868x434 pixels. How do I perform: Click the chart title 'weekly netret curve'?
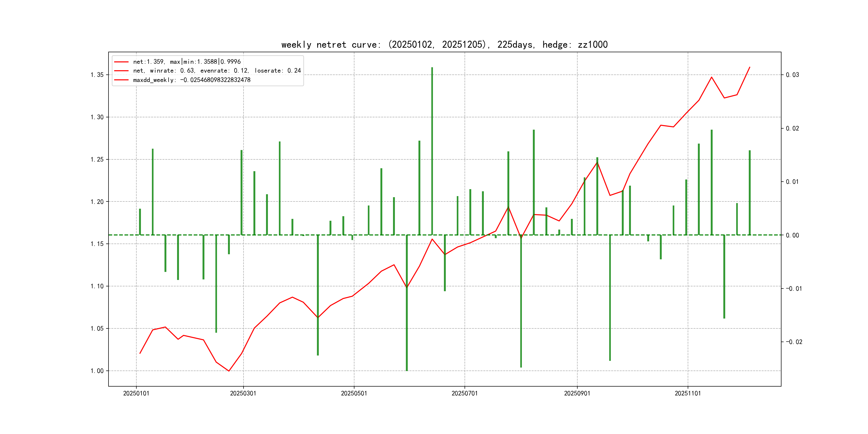(x=444, y=44)
